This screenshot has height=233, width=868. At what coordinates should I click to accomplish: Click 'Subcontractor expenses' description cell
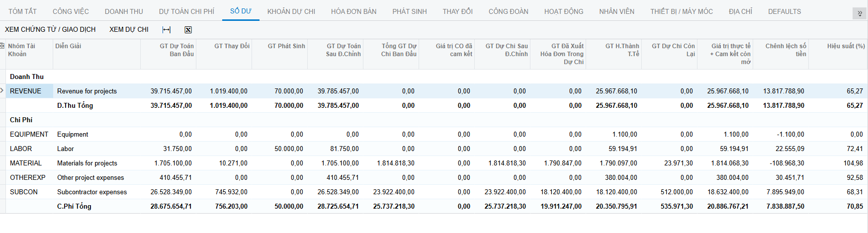pos(96,192)
